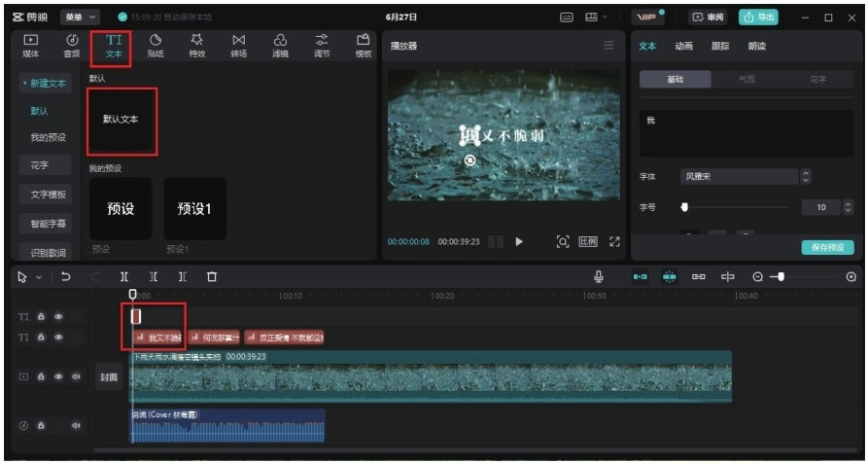Click the link clips chain icon
This screenshot has height=463, width=868.
[x=699, y=276]
